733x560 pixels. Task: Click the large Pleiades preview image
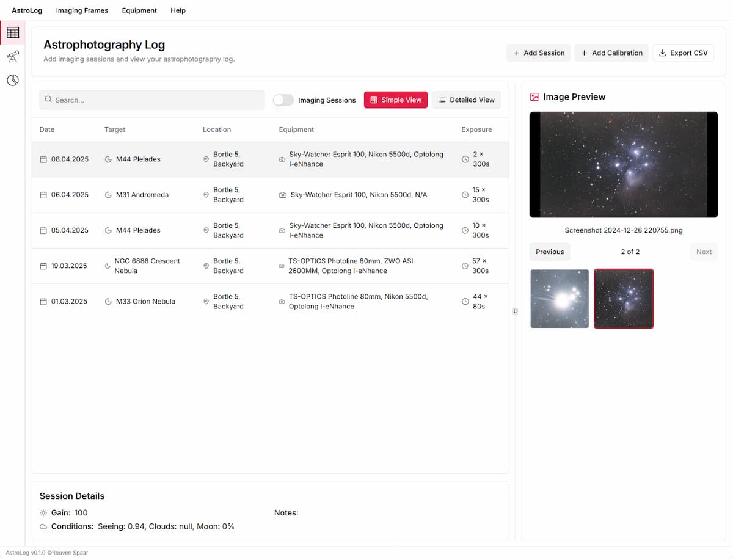pos(624,164)
